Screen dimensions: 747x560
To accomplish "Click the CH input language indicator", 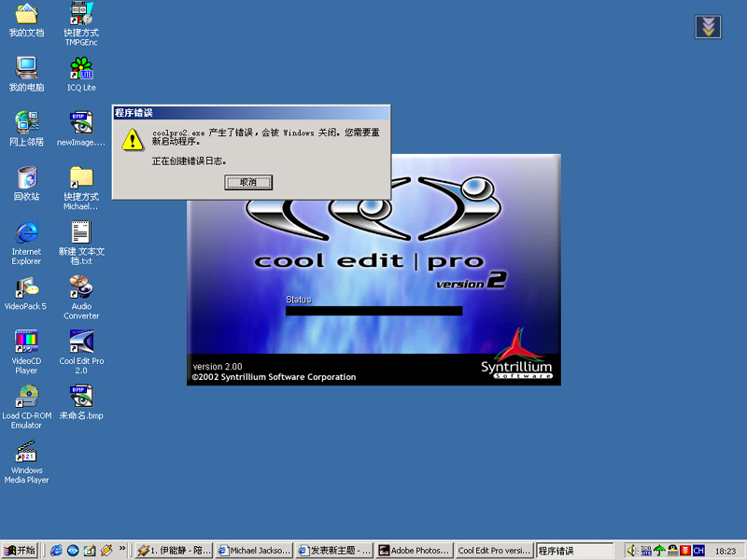I will tap(698, 551).
